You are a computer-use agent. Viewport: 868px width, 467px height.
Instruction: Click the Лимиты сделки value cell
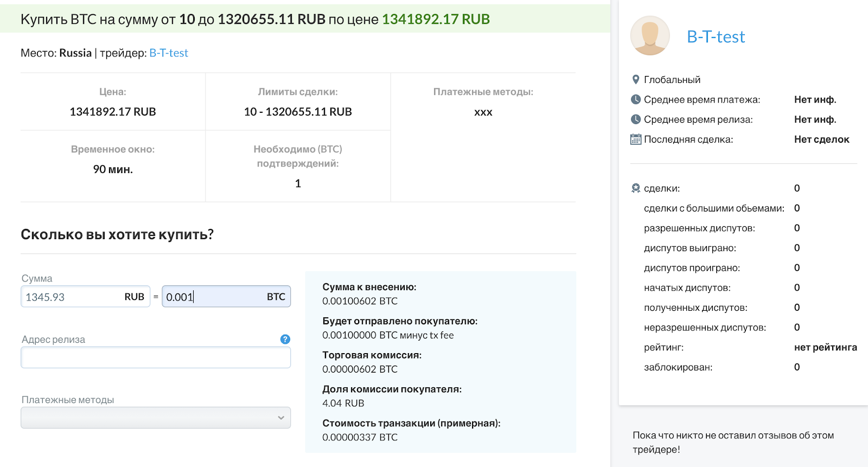[x=298, y=112]
